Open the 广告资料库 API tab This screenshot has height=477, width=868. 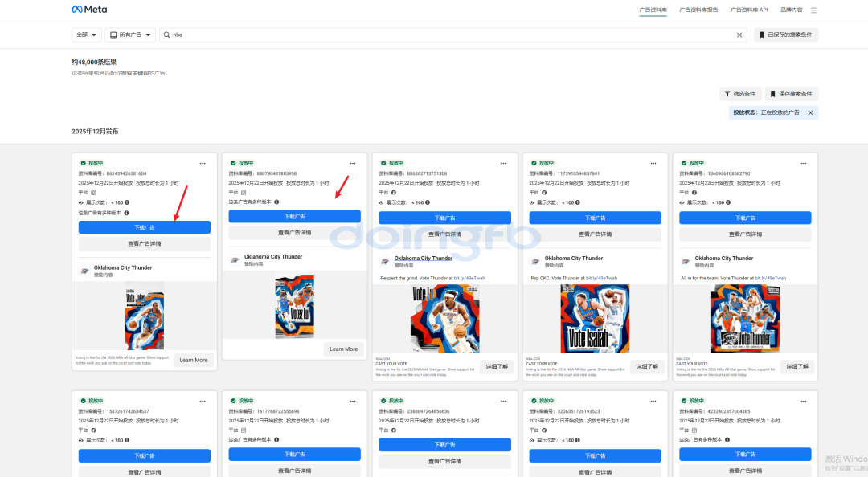pyautogui.click(x=749, y=10)
